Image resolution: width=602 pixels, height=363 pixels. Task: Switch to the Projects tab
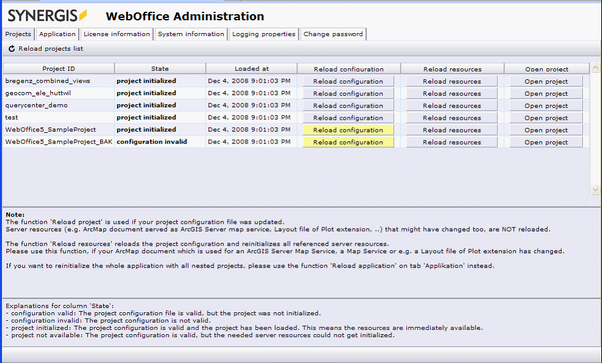point(18,34)
